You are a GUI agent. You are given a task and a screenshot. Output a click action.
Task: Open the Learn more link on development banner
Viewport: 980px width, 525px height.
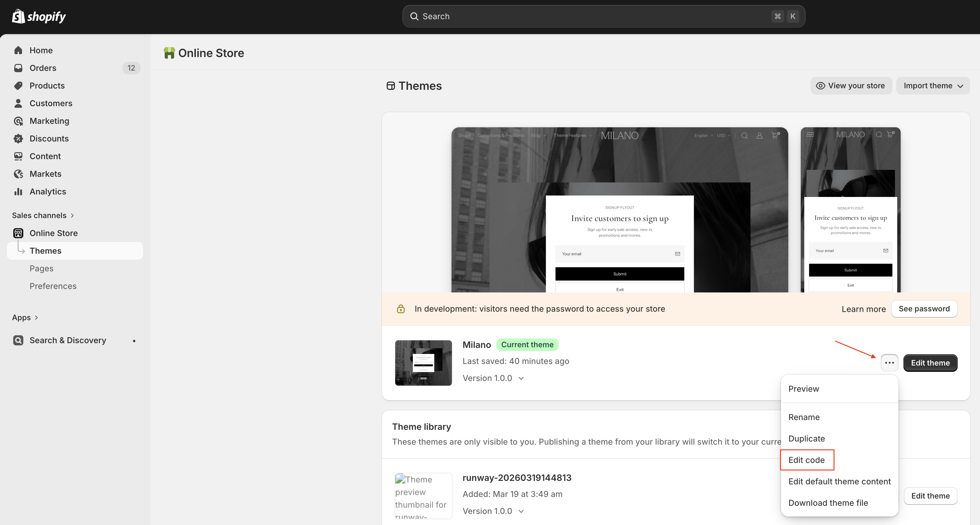pos(863,309)
